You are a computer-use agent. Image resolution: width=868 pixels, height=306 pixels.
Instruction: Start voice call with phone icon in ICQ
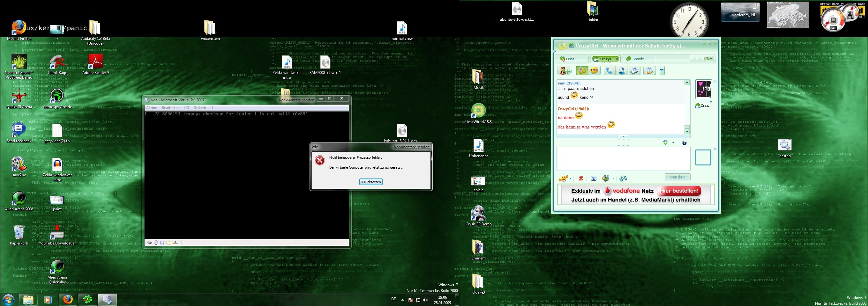[x=609, y=71]
